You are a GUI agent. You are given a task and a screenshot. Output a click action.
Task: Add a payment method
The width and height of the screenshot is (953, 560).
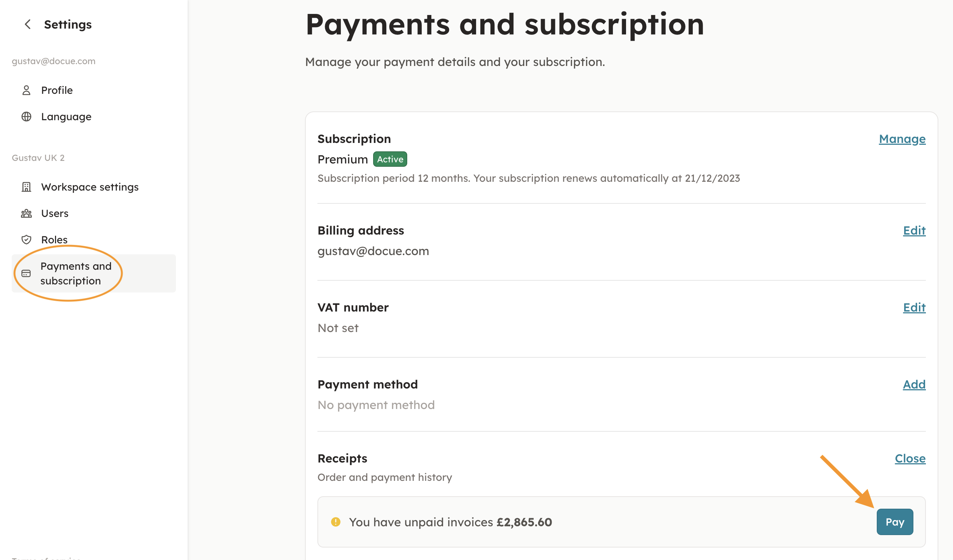(914, 384)
